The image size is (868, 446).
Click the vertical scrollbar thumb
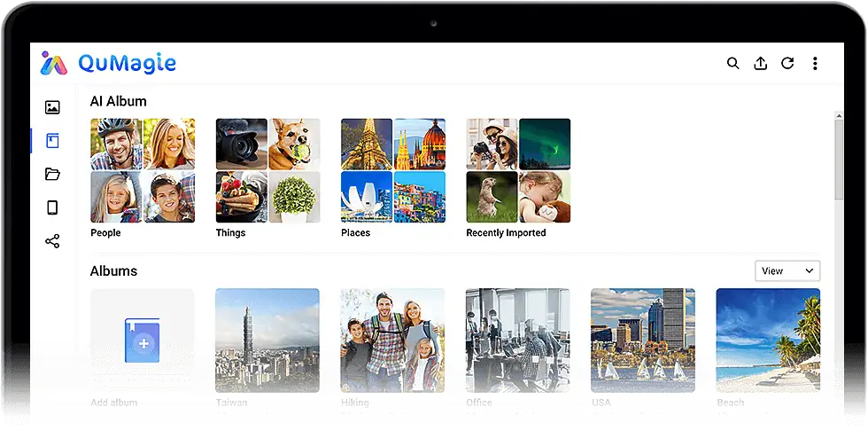pyautogui.click(x=839, y=160)
